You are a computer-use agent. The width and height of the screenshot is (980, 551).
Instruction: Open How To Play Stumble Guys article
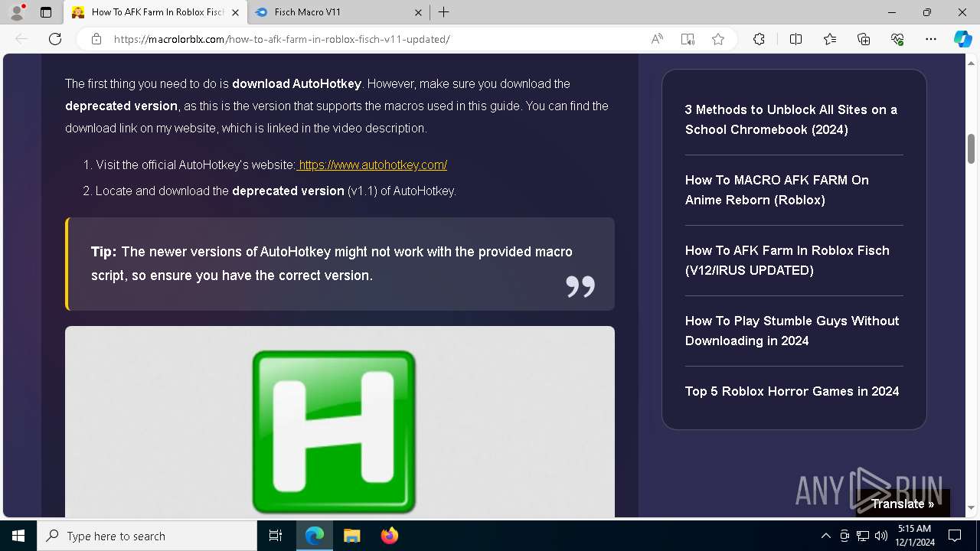(x=792, y=331)
